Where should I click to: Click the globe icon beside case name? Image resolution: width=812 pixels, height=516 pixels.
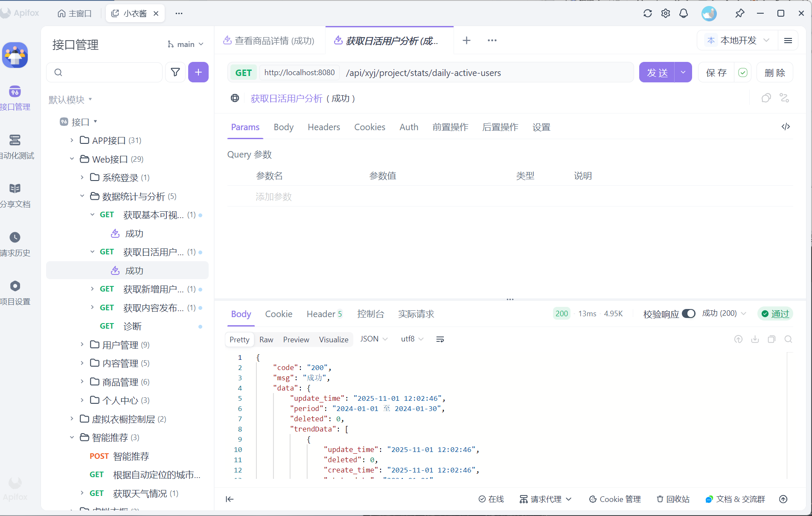[235, 98]
